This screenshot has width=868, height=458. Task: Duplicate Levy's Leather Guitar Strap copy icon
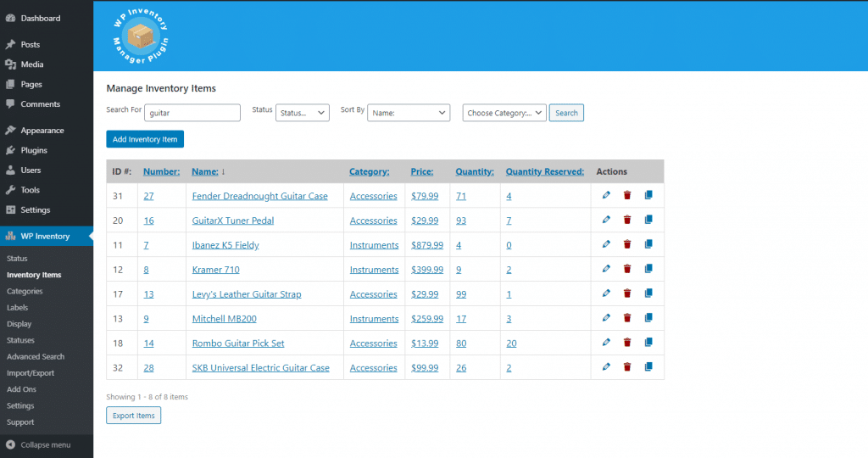point(648,293)
